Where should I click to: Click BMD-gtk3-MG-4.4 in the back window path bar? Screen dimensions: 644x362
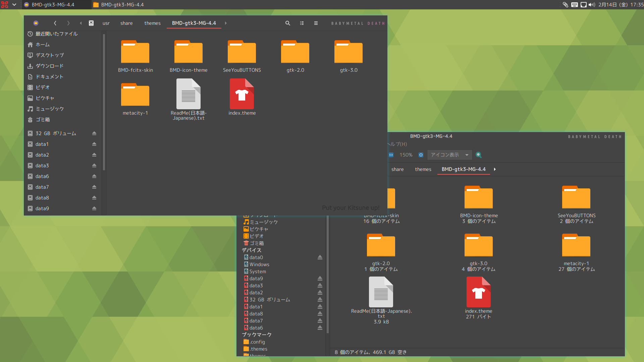coord(464,169)
